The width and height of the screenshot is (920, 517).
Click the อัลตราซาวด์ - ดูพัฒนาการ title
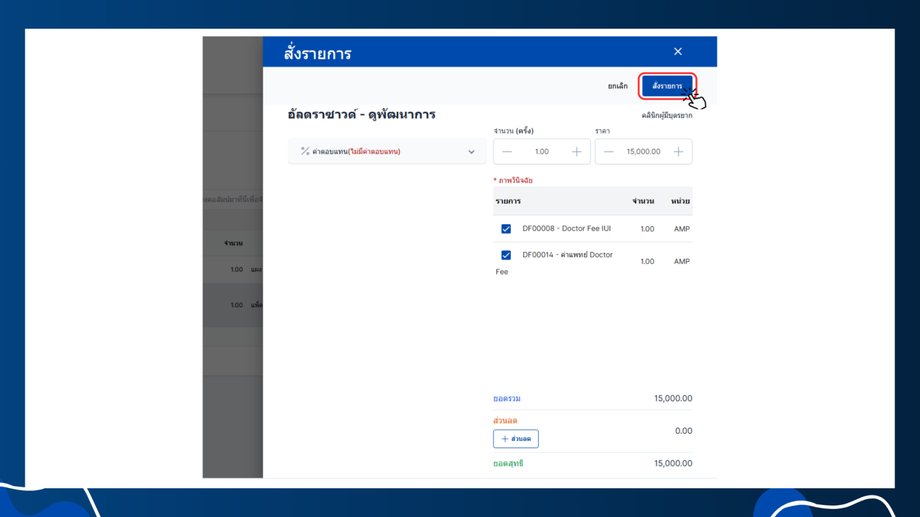point(361,114)
